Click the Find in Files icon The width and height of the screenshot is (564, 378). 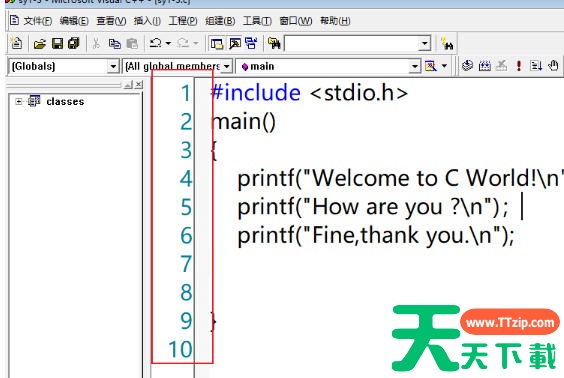pos(274,44)
